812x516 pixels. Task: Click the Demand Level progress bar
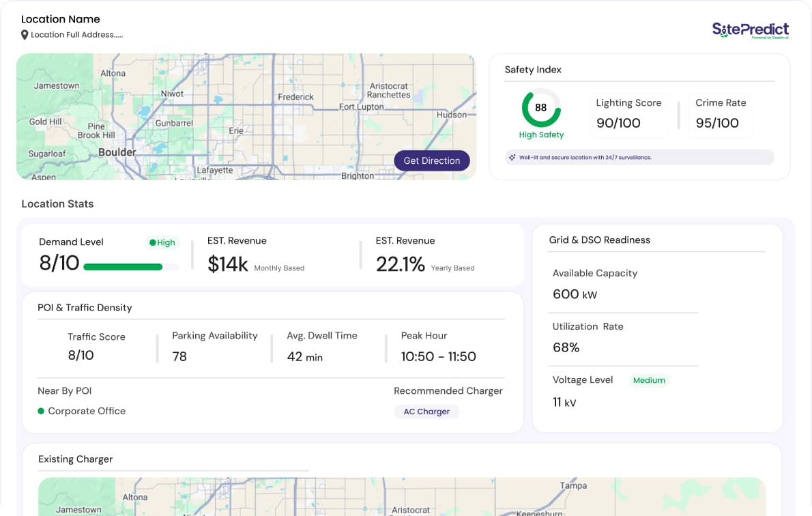(x=131, y=267)
